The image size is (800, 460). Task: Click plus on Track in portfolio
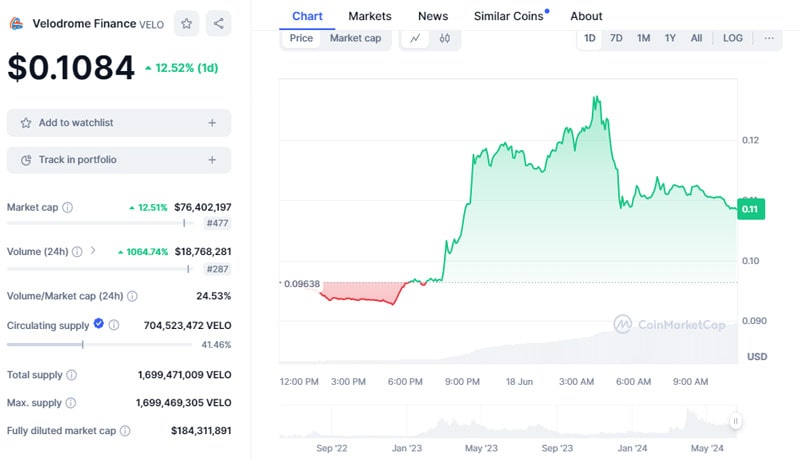[x=212, y=160]
